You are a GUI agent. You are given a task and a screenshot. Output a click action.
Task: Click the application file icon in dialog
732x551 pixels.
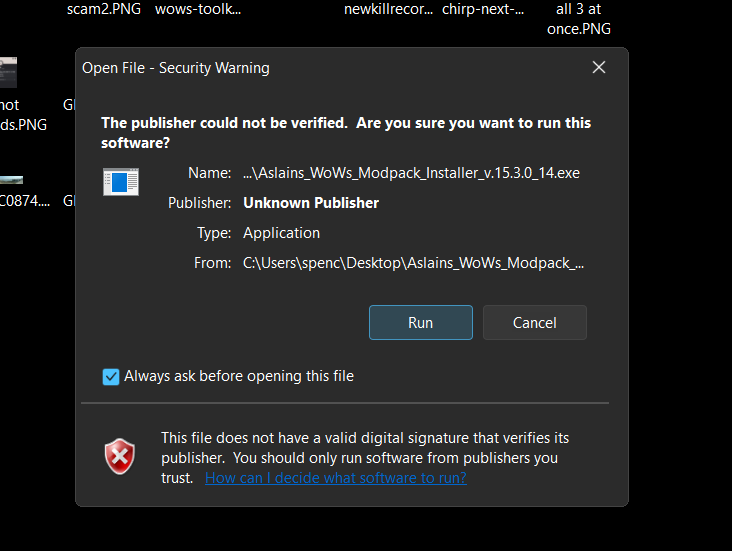coord(121,182)
